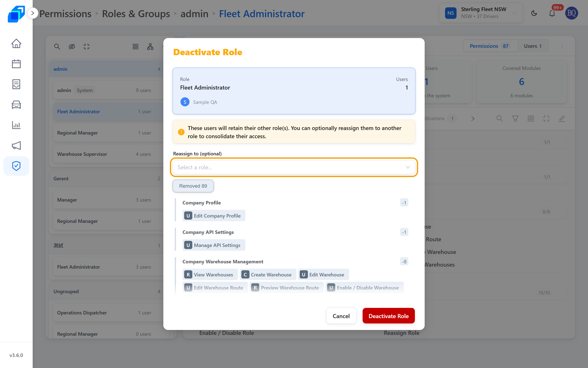Switch to the Users 1 tab
This screenshot has width=588, height=368.
tap(533, 46)
